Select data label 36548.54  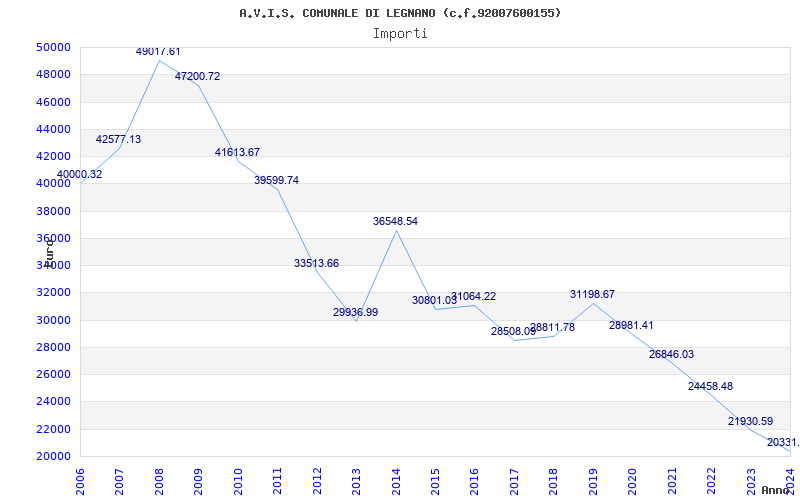395,221
